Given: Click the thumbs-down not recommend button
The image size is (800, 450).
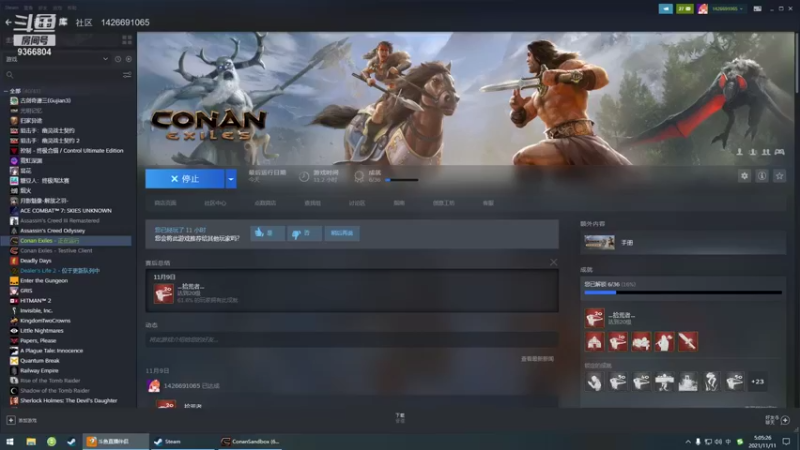Looking at the screenshot, I should point(304,233).
